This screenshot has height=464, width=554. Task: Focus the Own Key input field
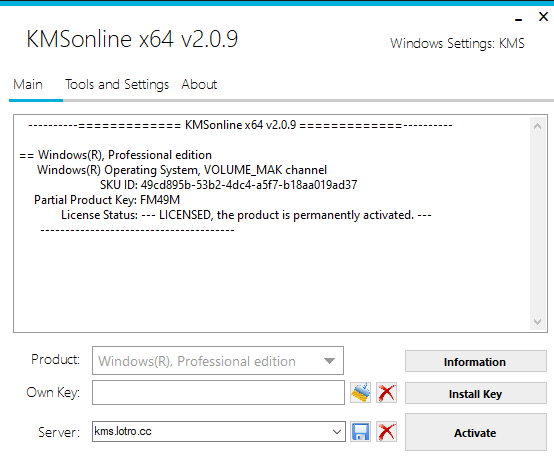point(218,393)
